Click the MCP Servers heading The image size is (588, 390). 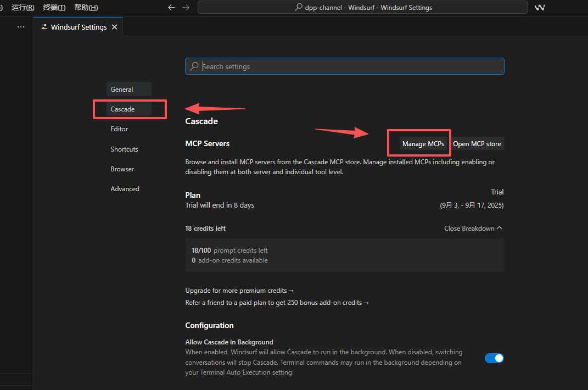pyautogui.click(x=208, y=143)
